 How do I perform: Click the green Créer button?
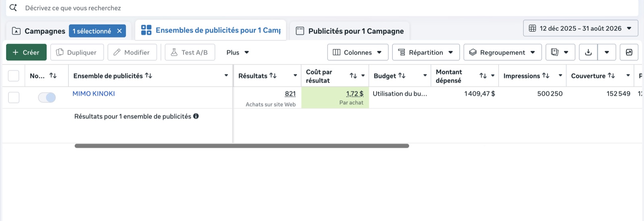tap(26, 52)
